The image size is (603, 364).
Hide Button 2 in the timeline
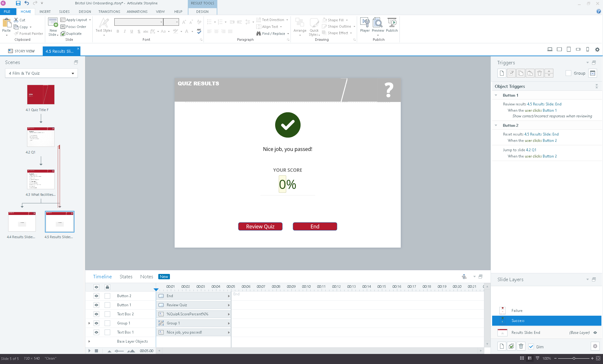[x=96, y=296]
